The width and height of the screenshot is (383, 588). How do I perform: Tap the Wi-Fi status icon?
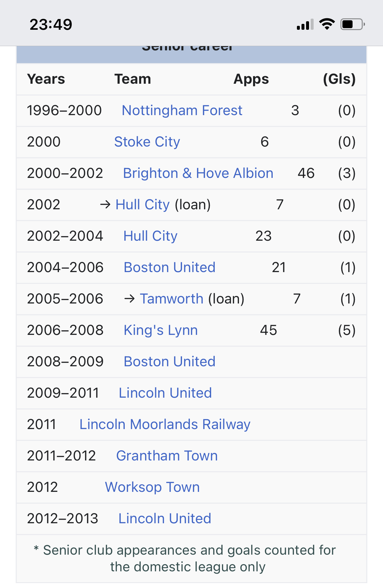point(327,24)
